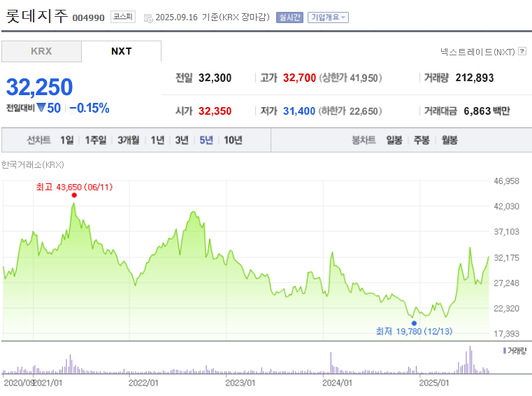Click the 고가 value 32,700
The image size is (532, 396).
[x=300, y=78]
